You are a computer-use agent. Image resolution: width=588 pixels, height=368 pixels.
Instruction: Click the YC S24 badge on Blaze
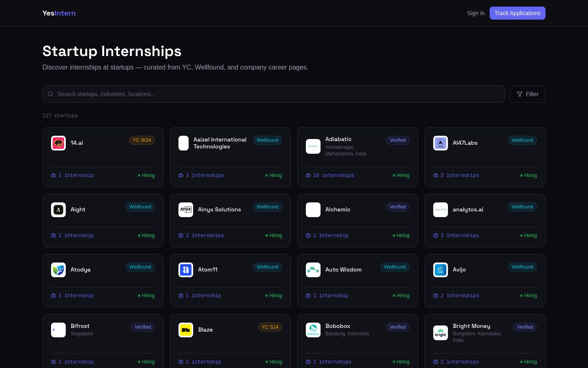click(270, 327)
